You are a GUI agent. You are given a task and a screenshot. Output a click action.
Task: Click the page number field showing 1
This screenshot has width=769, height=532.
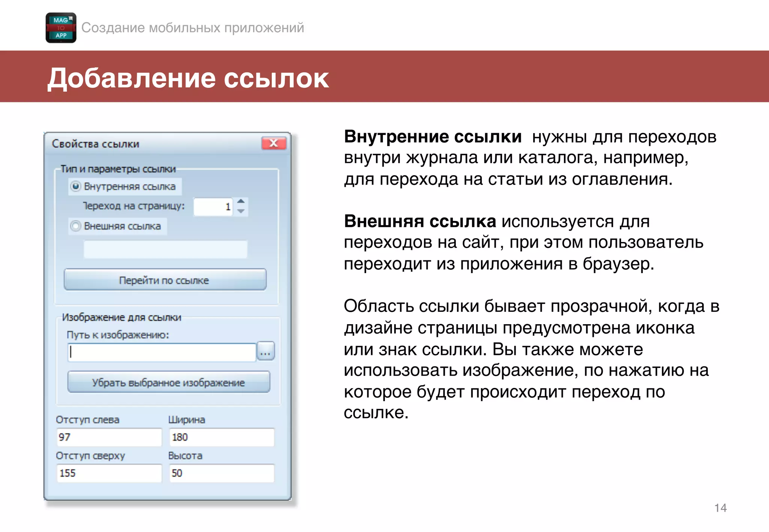point(213,207)
